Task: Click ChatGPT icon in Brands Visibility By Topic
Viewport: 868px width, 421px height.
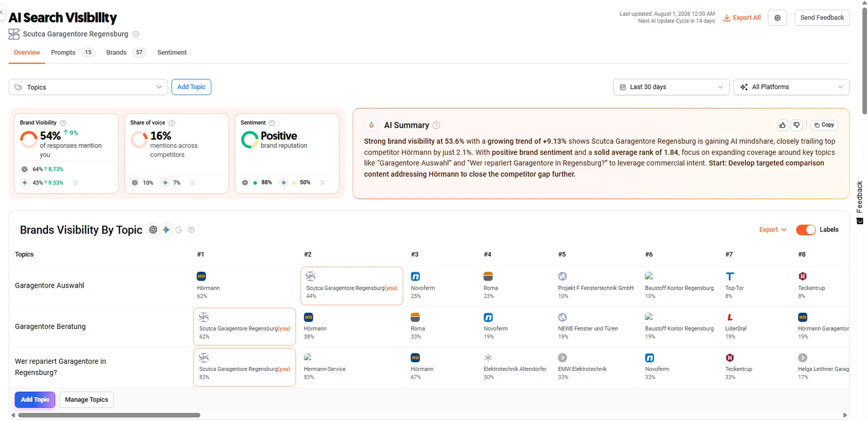Action: click(x=153, y=230)
